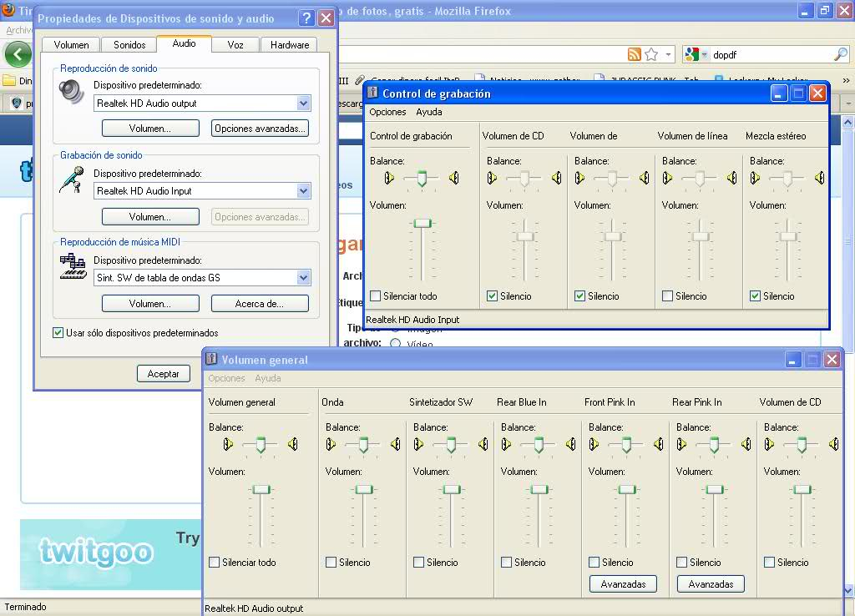
Task: Mute the Volumen de CD recording channel
Action: pos(493,296)
